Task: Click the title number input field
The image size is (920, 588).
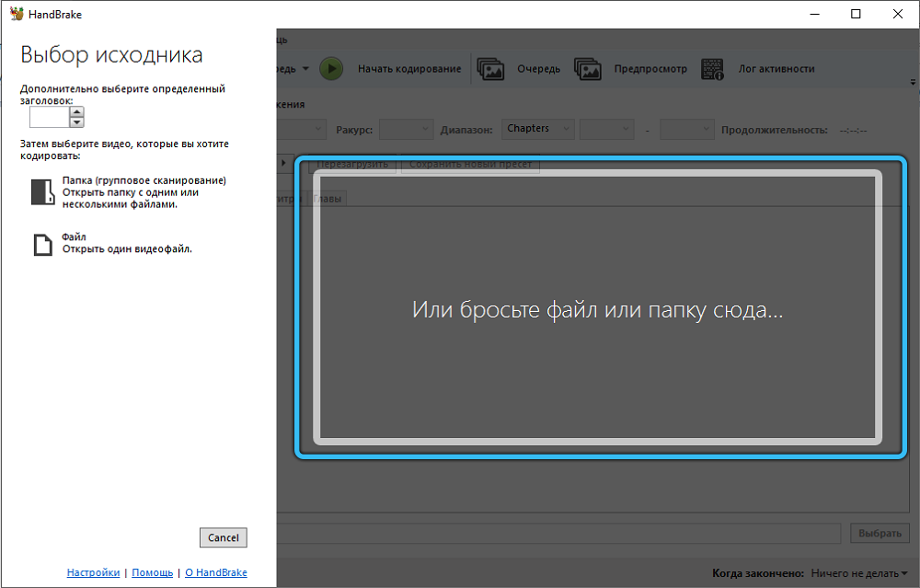Action: coord(50,117)
